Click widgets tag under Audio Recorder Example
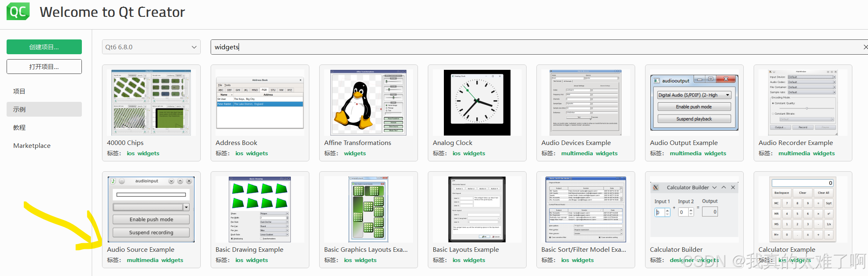This screenshot has width=868, height=276. click(x=824, y=153)
